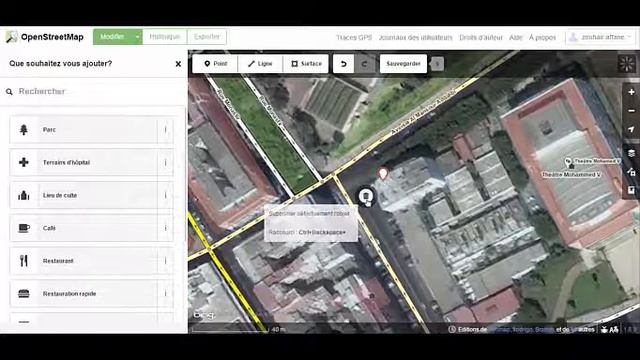Image resolution: width=640 pixels, height=360 pixels.
Task: Click the Bing logo on map
Action: [203, 315]
